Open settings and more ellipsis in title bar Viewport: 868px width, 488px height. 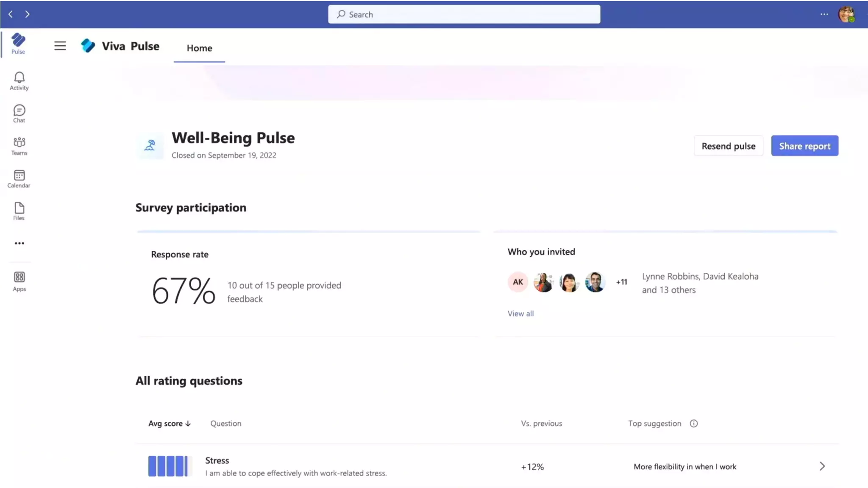pos(824,14)
